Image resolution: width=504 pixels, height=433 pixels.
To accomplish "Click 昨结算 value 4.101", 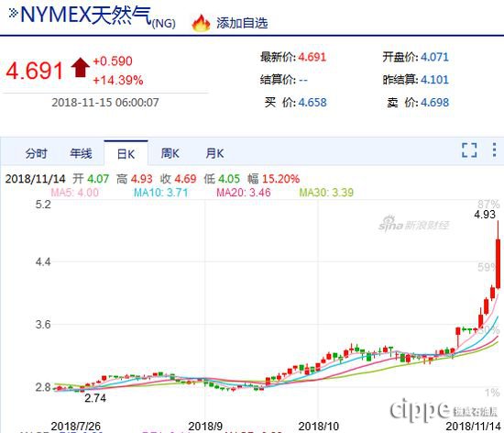I will [x=434, y=80].
